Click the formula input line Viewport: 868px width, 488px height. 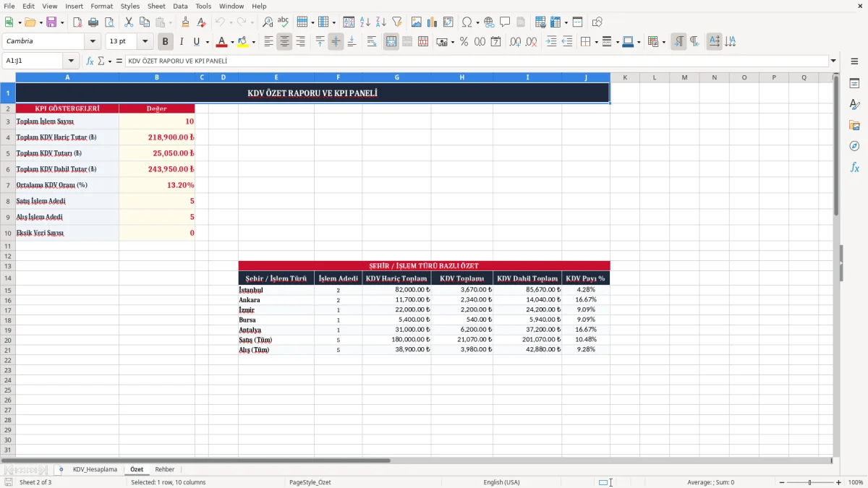tap(475, 61)
